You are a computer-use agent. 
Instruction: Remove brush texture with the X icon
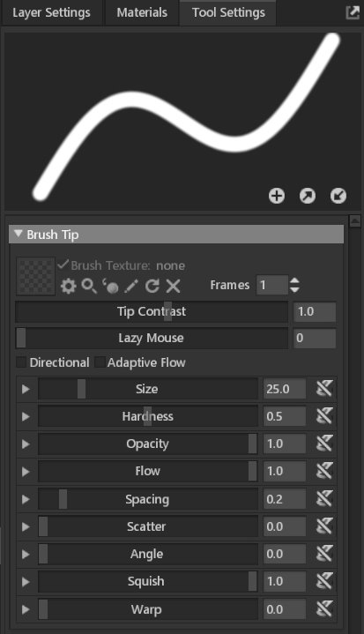click(x=173, y=287)
